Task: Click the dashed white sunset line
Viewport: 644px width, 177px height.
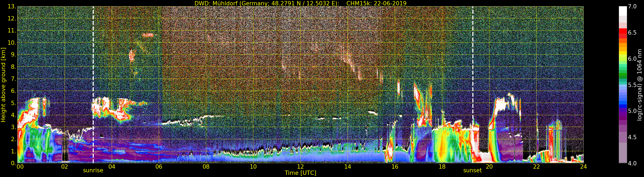Action: click(473, 85)
